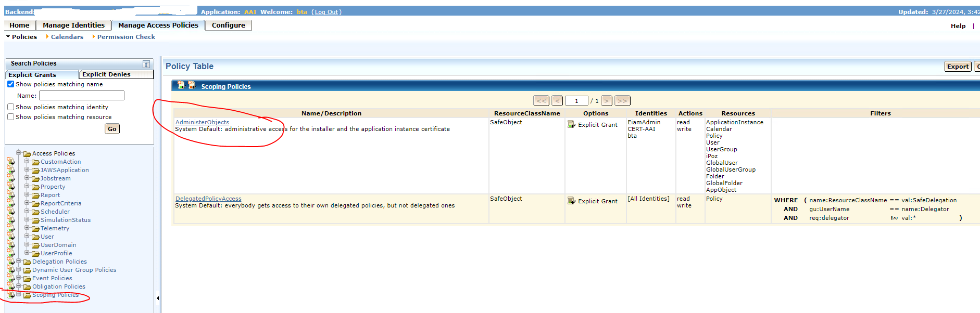Open the AdministerObjects policy link
The height and width of the screenshot is (313, 980).
click(202, 122)
